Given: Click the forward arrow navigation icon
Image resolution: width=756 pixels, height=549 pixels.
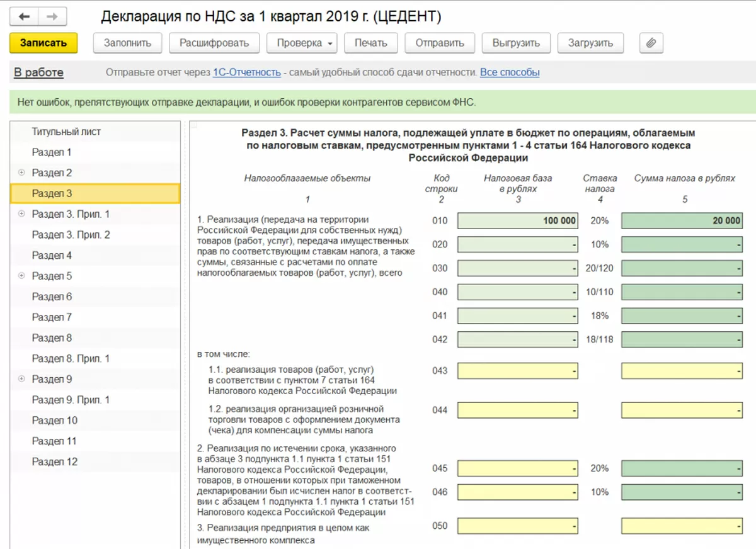Looking at the screenshot, I should (x=53, y=16).
